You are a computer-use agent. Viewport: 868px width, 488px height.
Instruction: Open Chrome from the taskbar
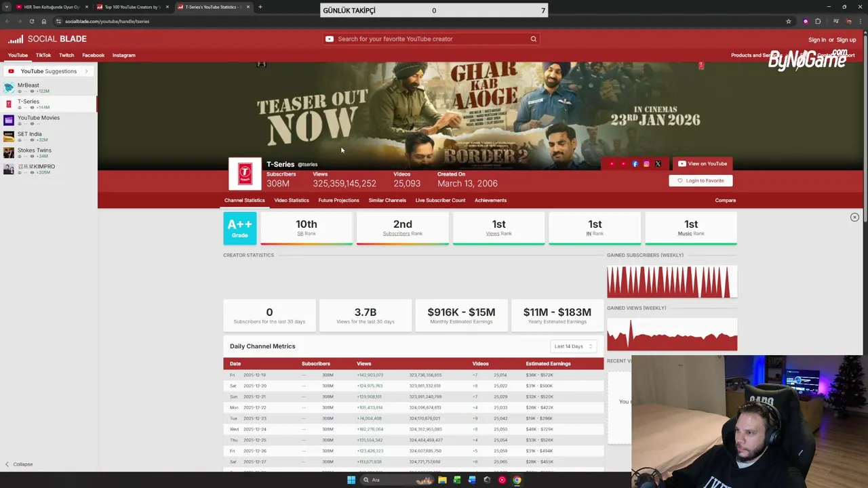(x=517, y=480)
